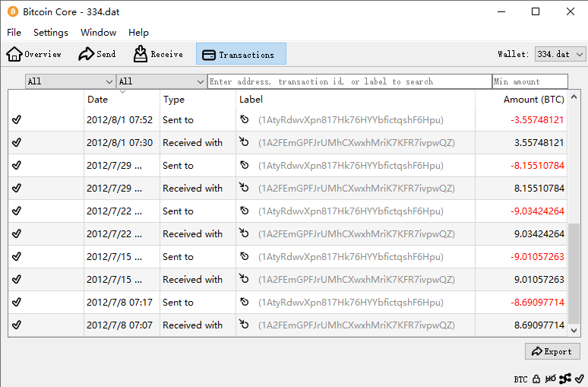This screenshot has width=588, height=387.
Task: Click the Export button
Action: [x=552, y=351]
